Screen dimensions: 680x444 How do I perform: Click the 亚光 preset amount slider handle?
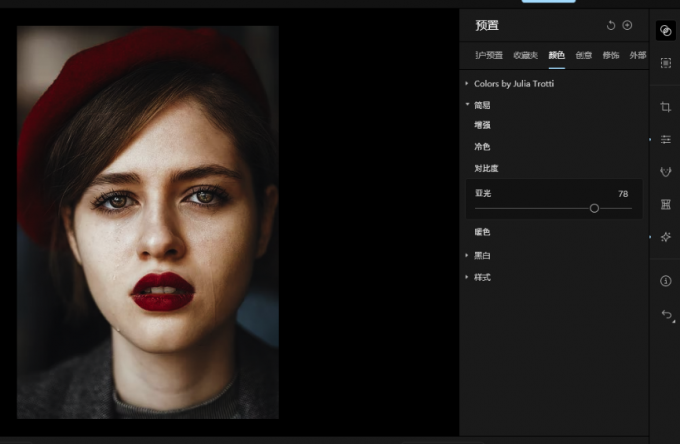(x=594, y=208)
